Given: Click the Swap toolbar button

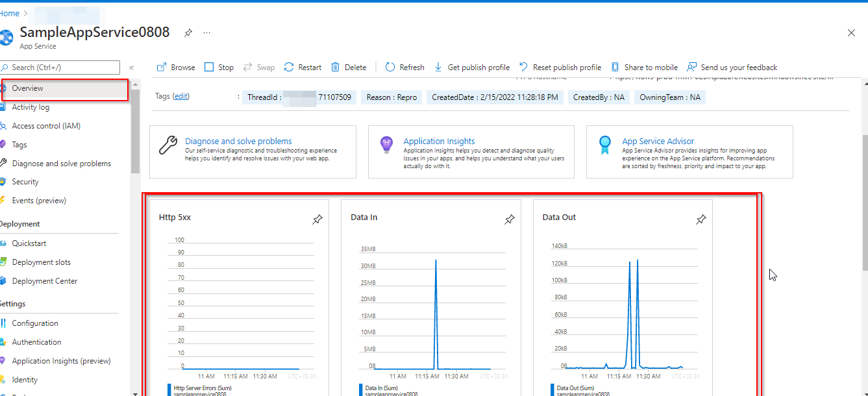Looking at the screenshot, I should (x=258, y=68).
